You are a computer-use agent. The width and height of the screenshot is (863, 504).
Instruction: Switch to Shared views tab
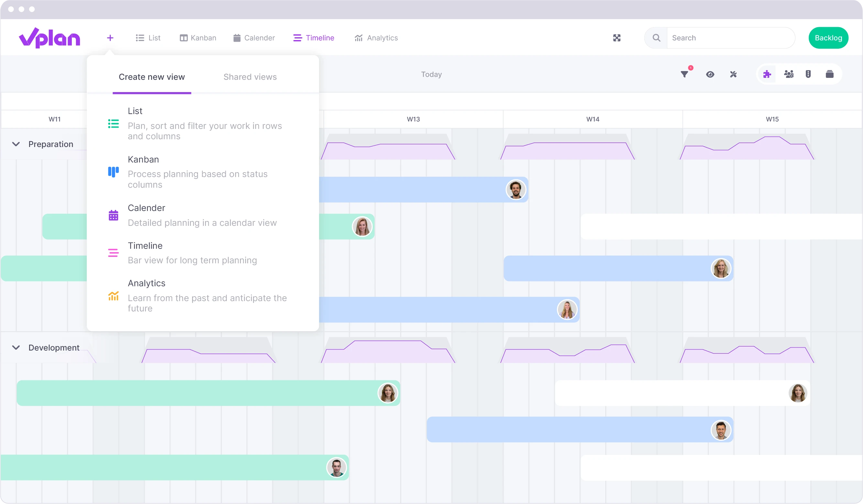pos(249,77)
